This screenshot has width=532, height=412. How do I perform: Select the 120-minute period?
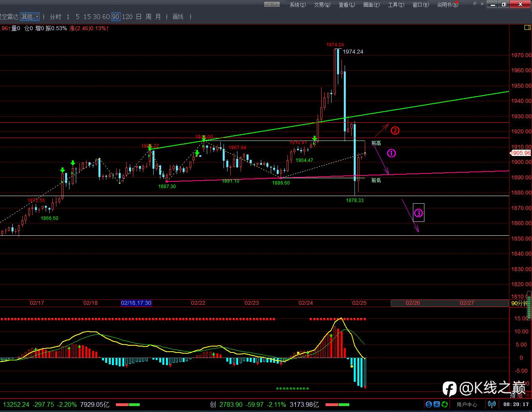[127, 17]
